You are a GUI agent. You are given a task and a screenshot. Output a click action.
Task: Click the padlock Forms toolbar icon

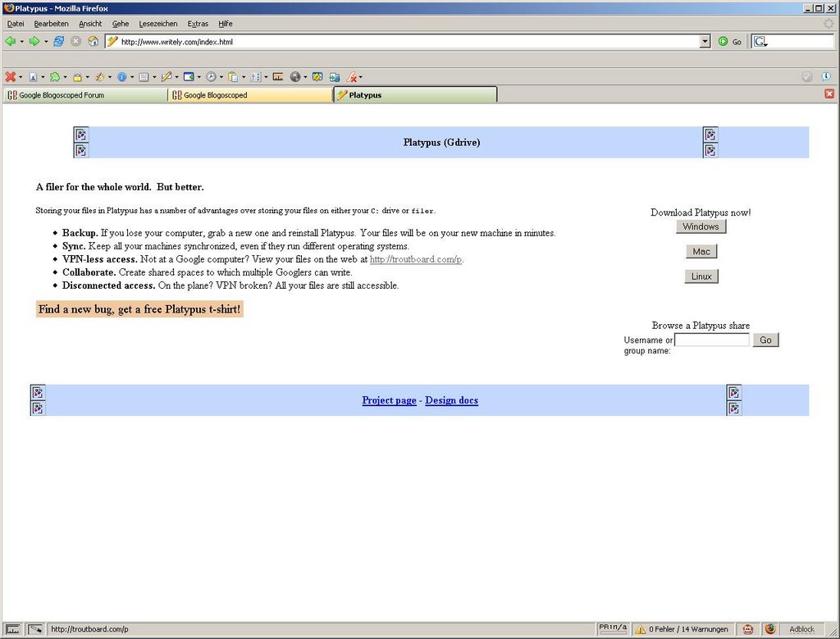(77, 77)
